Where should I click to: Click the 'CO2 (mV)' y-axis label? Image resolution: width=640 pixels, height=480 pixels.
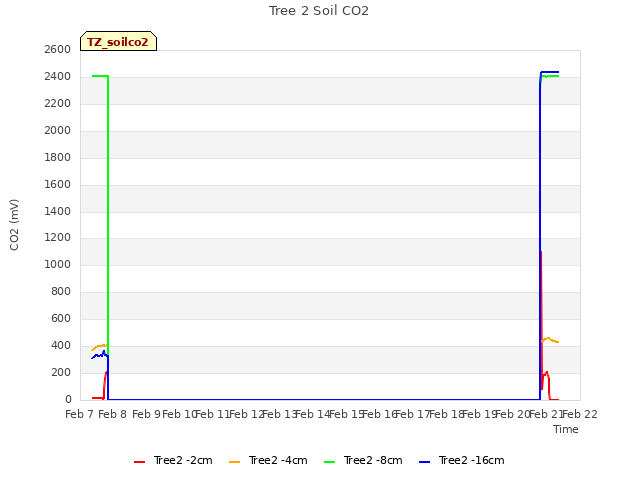coord(14,225)
